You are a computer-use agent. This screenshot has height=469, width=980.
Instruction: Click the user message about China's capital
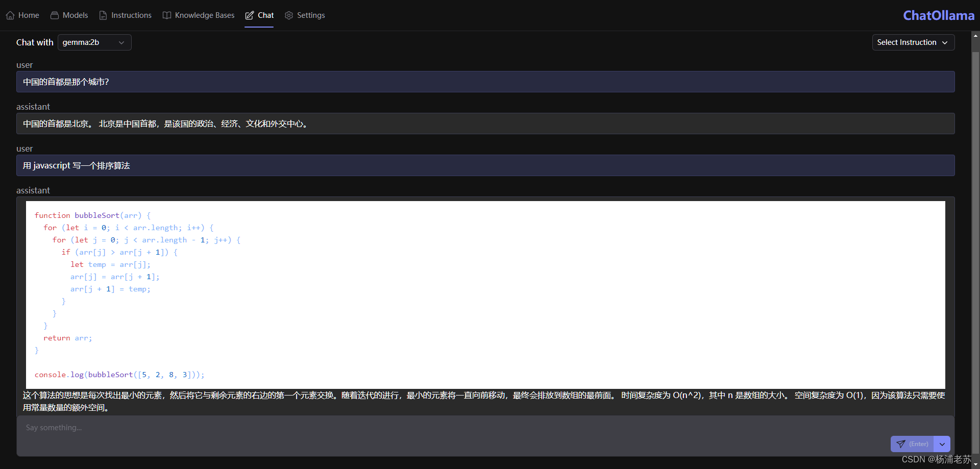pos(485,82)
